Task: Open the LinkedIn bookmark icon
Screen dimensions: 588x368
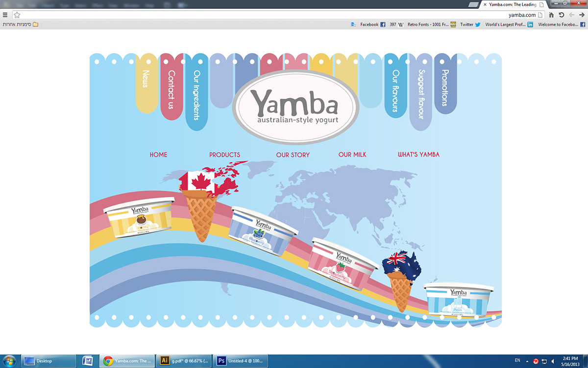Action: tap(530, 24)
